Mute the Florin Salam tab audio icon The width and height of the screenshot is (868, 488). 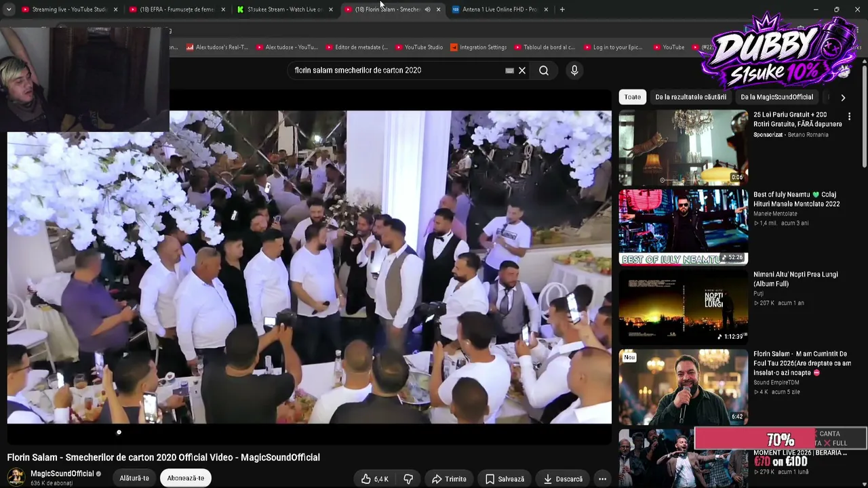point(427,9)
